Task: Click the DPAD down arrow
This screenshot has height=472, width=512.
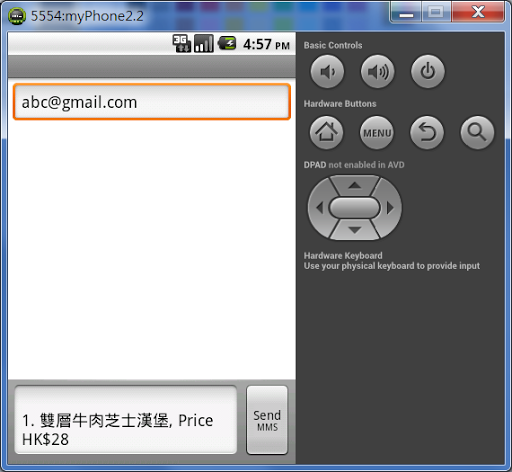Action: click(x=355, y=230)
